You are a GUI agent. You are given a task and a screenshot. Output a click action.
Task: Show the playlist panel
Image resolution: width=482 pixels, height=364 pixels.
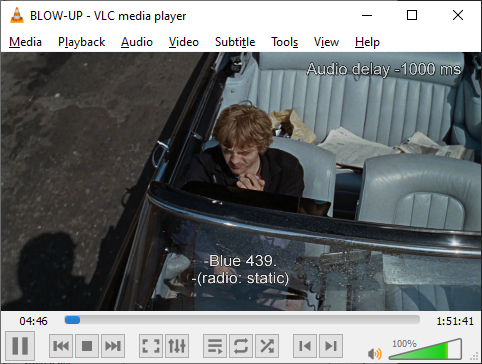(x=215, y=346)
